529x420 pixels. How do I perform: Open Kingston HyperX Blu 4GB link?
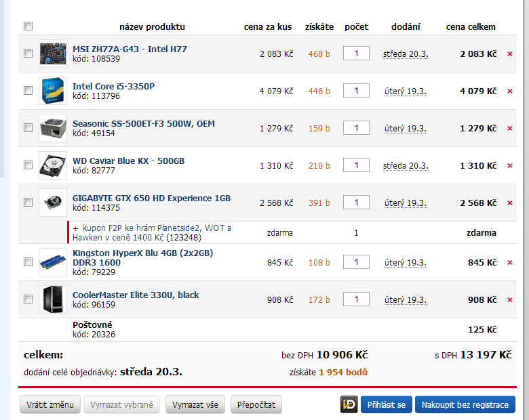pos(142,257)
